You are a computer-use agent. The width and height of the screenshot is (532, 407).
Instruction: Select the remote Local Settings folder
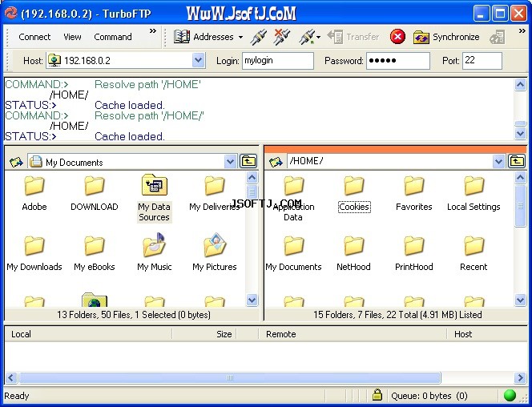click(474, 194)
